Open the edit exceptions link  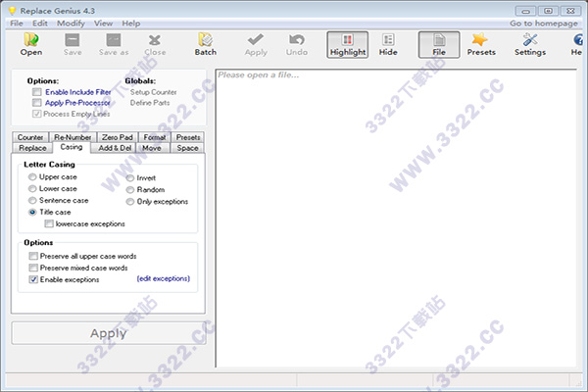pos(163,278)
